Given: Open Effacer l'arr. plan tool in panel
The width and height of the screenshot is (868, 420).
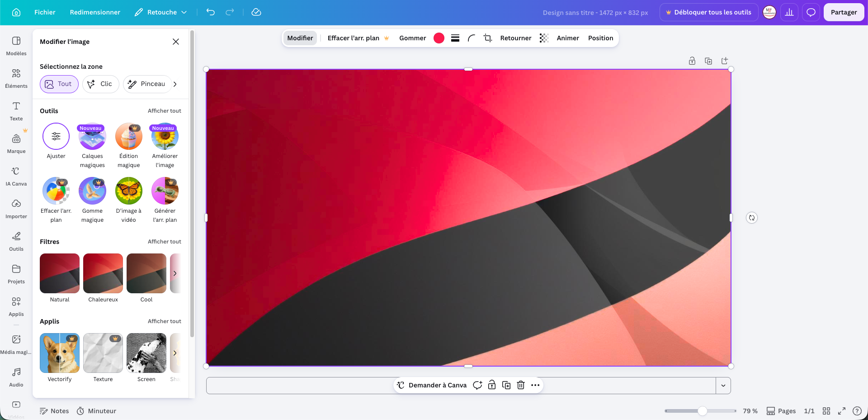Looking at the screenshot, I should click(x=56, y=200).
